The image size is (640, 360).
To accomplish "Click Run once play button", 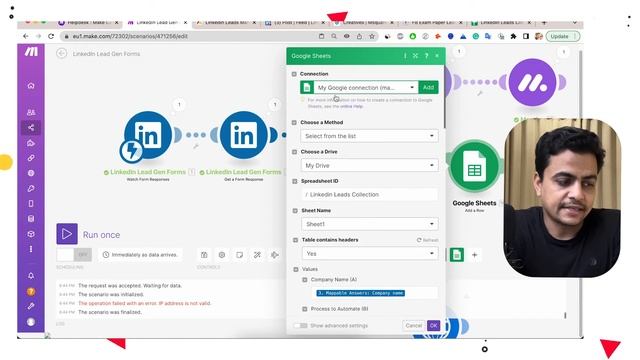I will click(x=67, y=234).
